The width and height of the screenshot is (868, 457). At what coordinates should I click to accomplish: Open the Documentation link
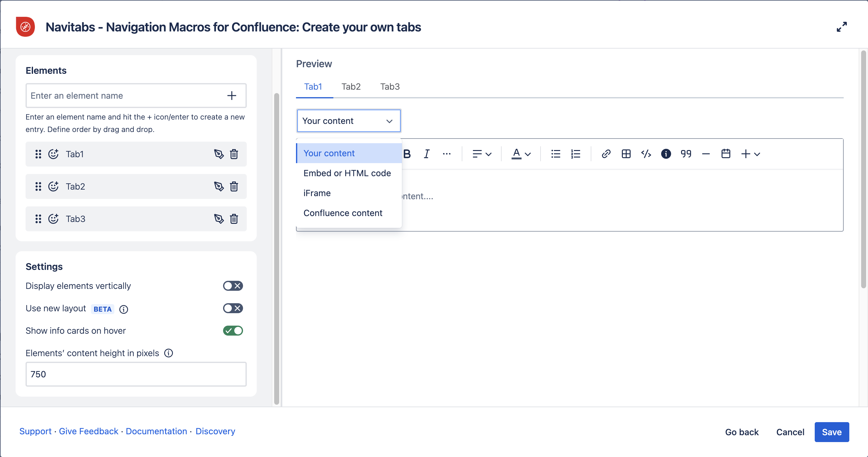[x=156, y=431]
